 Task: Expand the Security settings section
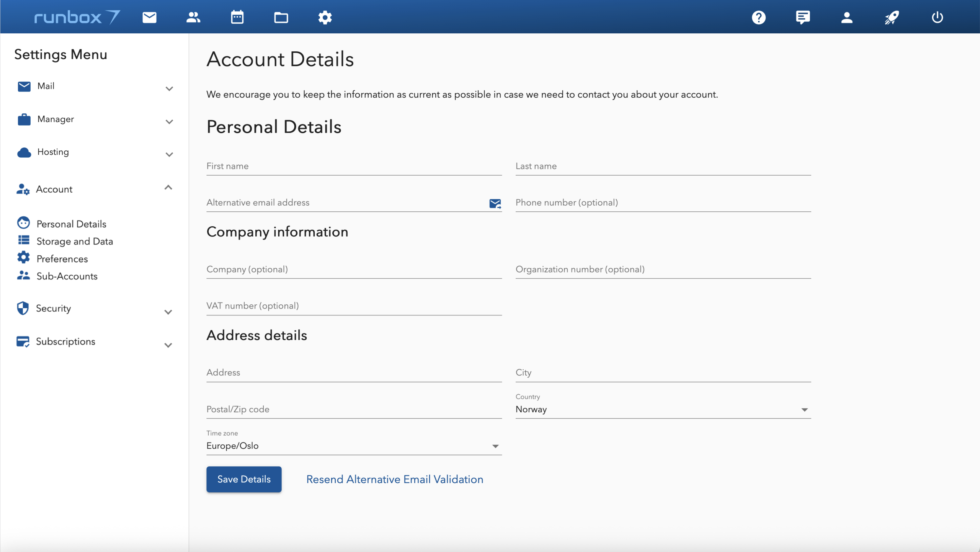pyautogui.click(x=168, y=312)
